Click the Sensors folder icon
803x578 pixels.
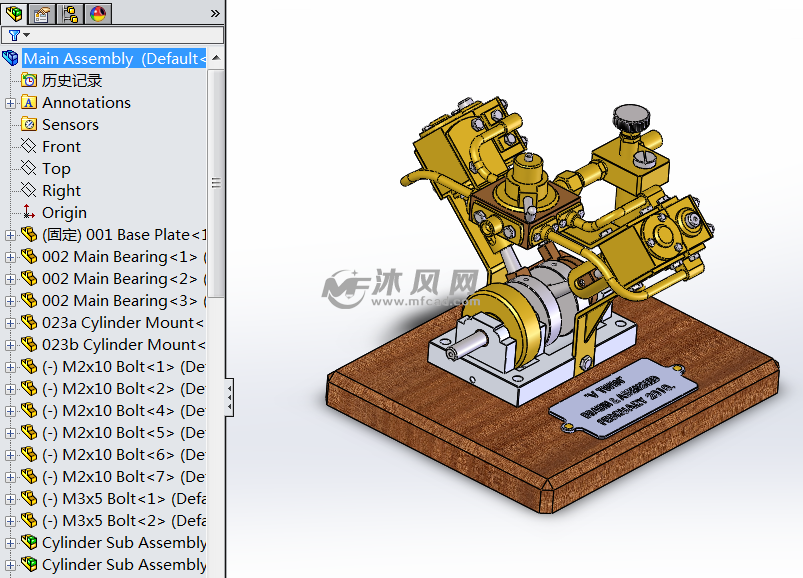(29, 124)
